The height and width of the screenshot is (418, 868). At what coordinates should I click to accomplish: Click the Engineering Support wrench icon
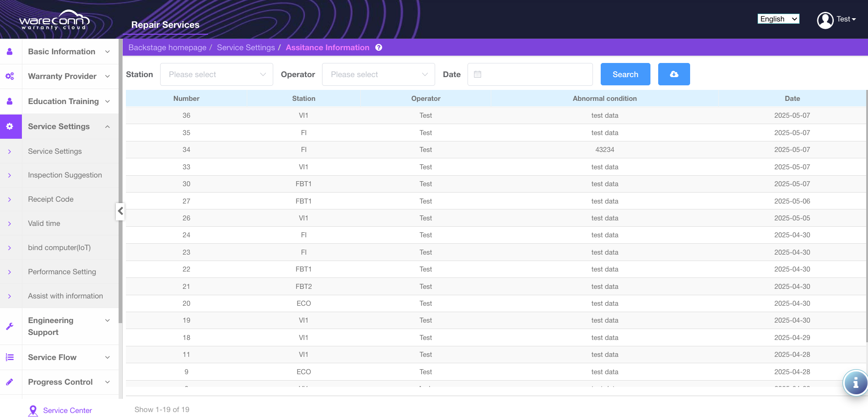click(10, 326)
